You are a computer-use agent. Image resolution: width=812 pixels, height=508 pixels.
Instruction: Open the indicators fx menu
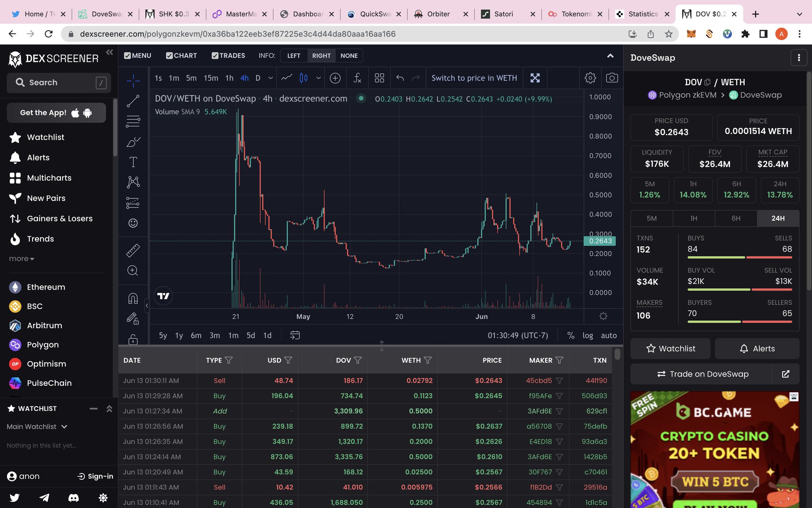pos(357,78)
